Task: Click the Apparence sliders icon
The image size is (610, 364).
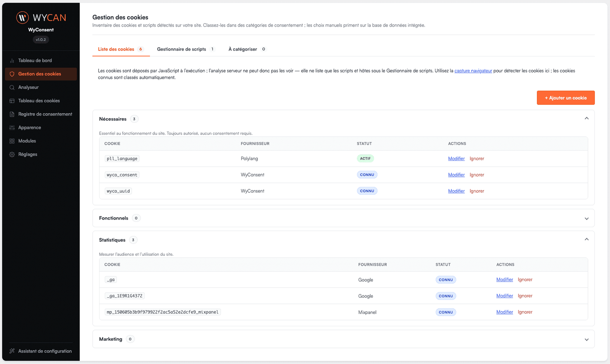Action: (x=12, y=128)
